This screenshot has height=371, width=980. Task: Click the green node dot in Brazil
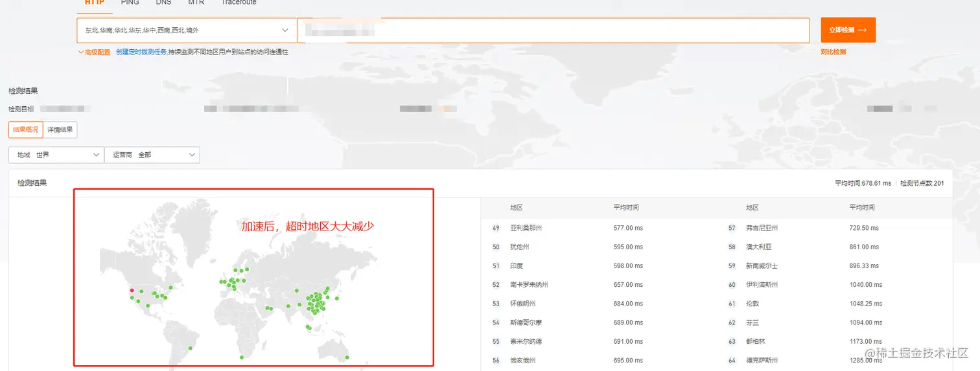click(x=191, y=348)
